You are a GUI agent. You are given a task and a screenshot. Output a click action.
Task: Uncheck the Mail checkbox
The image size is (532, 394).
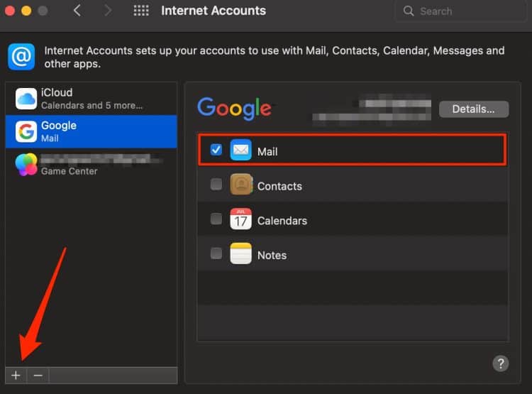(216, 150)
